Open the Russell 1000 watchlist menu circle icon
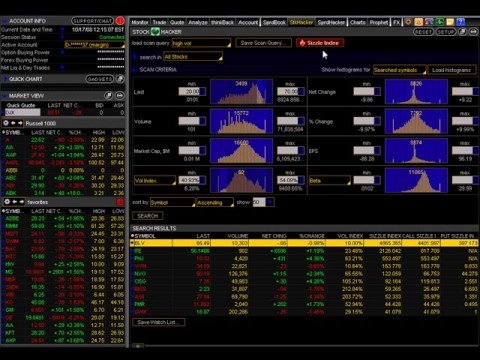This screenshot has width=480, height=360. click(x=6, y=123)
